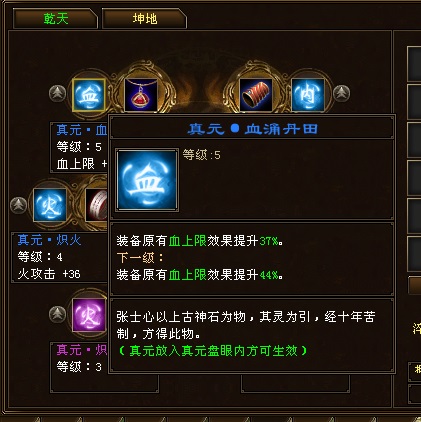The height and width of the screenshot is (422, 421).
Task: Click the ruby necklace equipment icon
Action: 141,95
